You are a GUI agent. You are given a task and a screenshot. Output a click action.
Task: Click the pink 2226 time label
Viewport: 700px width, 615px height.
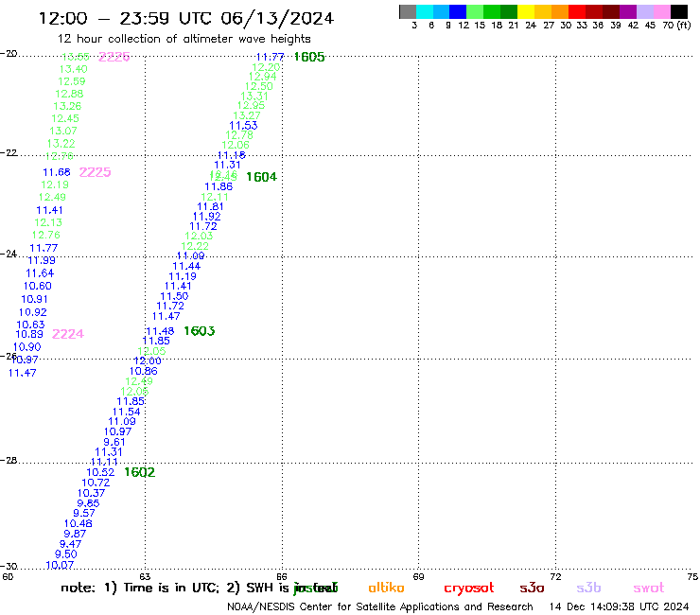114,57
